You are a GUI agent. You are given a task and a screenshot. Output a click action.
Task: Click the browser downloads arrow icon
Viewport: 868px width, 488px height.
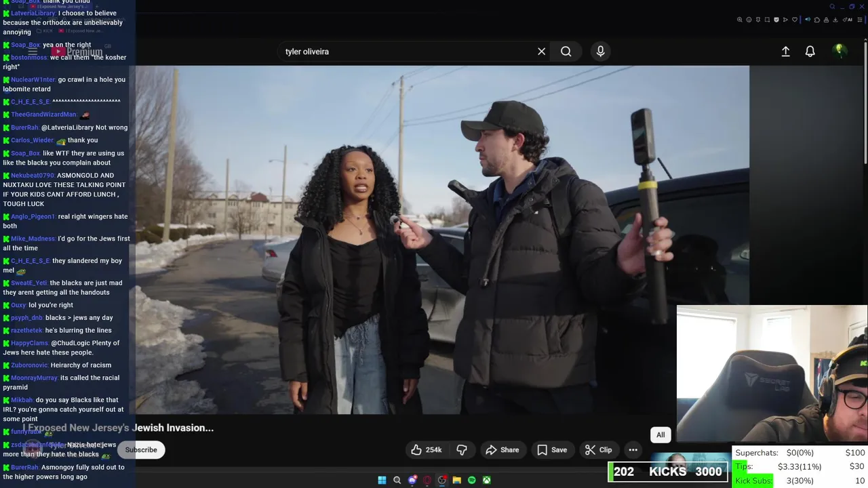[835, 20]
